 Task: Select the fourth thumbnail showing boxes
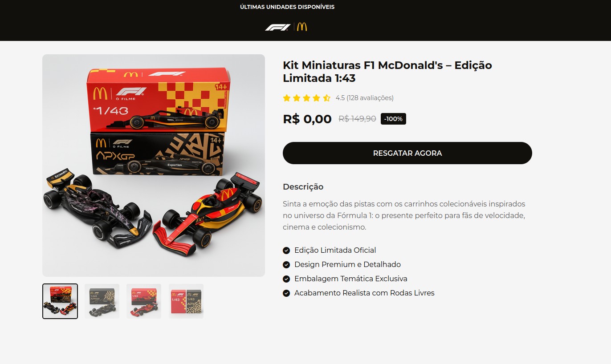[186, 301]
